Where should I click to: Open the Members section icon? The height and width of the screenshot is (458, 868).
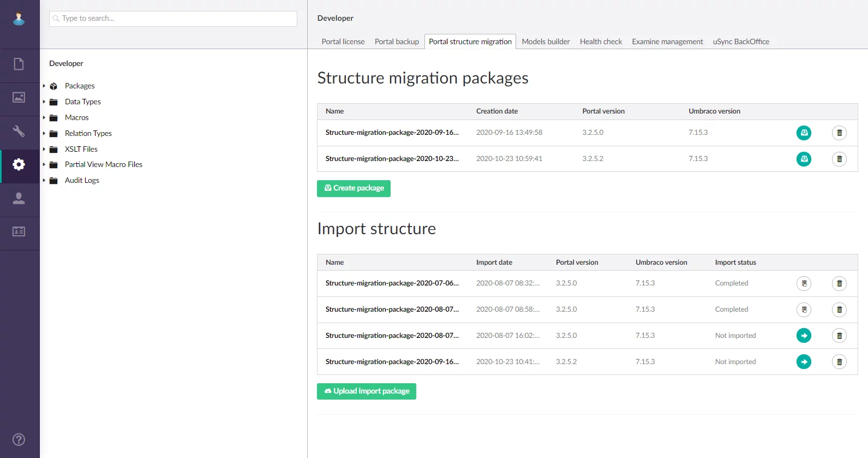pos(19,231)
